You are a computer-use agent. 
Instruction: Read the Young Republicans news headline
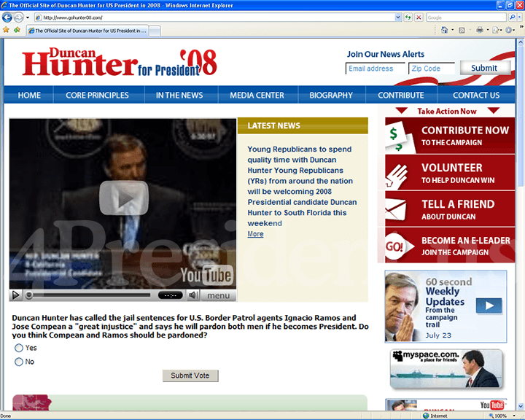click(302, 186)
